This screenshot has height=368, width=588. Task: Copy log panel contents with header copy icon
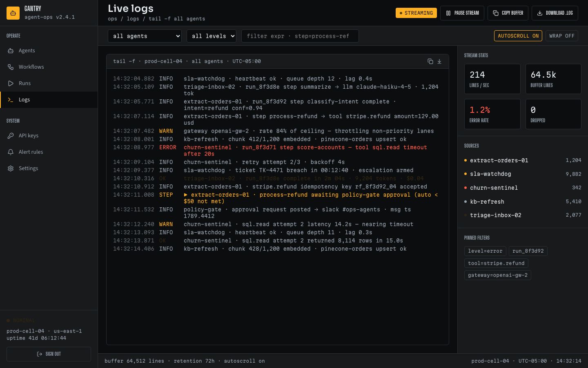430,61
